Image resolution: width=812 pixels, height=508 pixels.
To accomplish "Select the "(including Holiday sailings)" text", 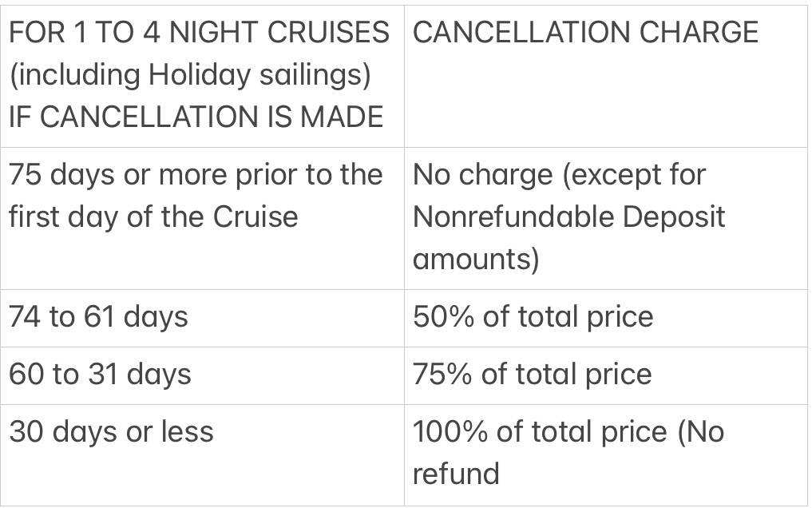I will [190, 75].
